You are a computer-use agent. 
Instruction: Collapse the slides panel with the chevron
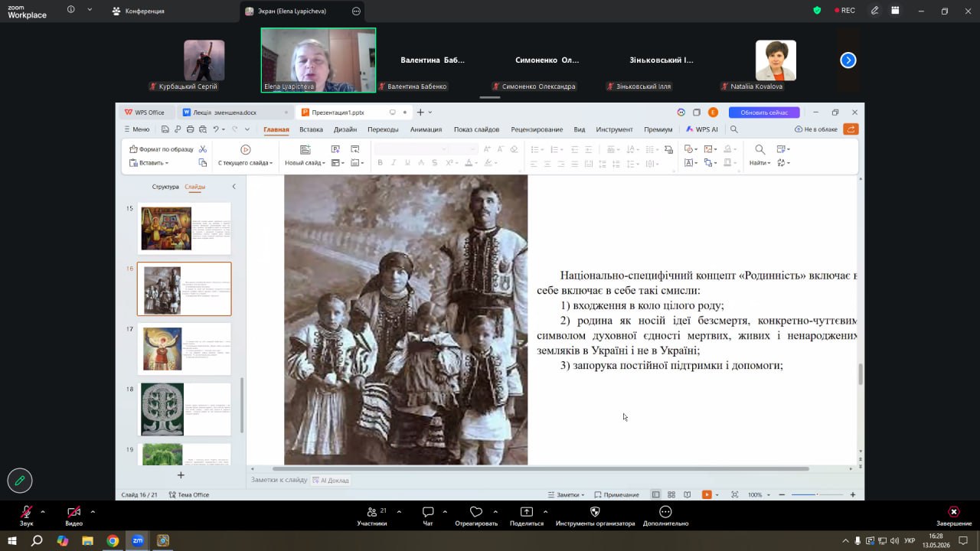[x=234, y=187]
